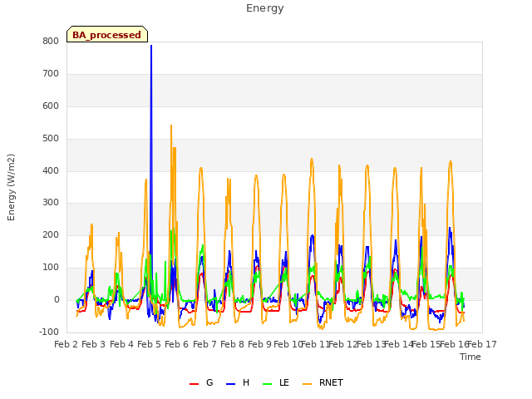This screenshot has height=399, width=532.
Task: Click the Feb 2 x-axis label
Action: click(x=66, y=344)
